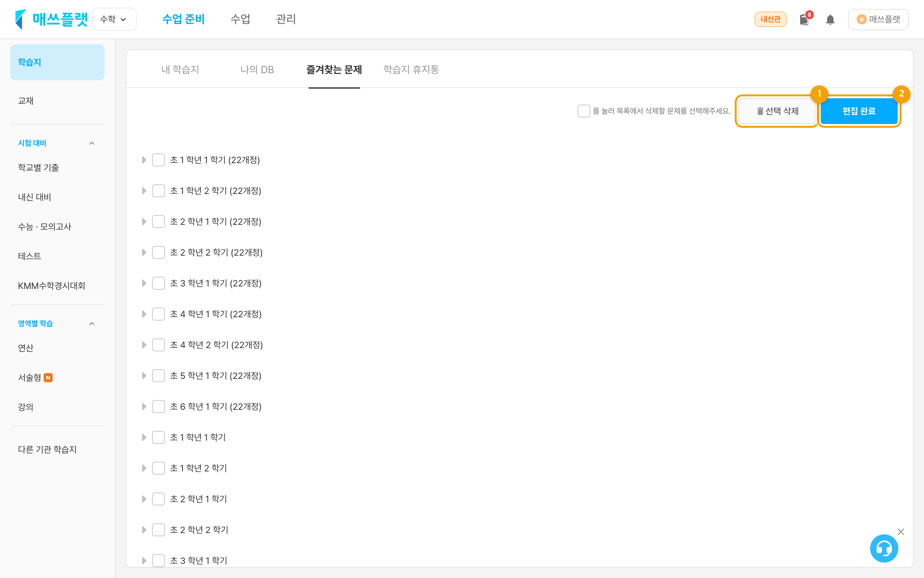
Task: Click the plain 초 2 학년 2 학기 label
Action: coord(199,530)
